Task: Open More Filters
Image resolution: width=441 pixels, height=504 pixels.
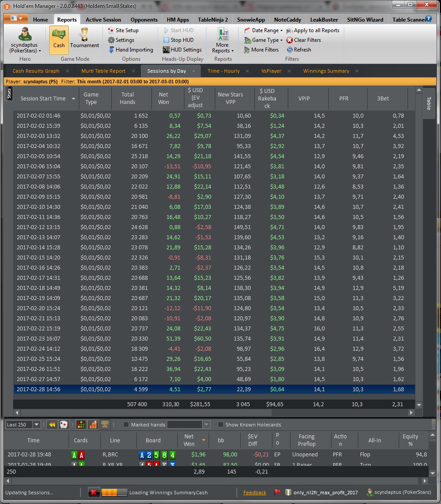Action: (261, 49)
